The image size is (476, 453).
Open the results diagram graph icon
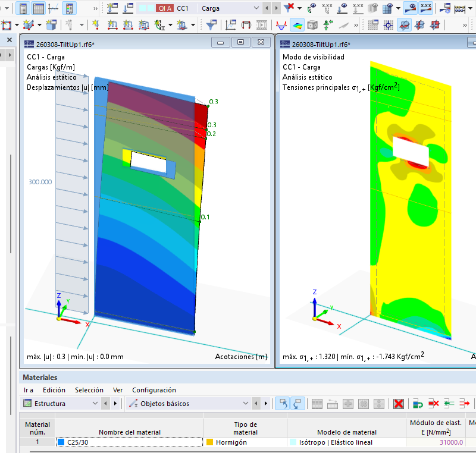(54, 8)
